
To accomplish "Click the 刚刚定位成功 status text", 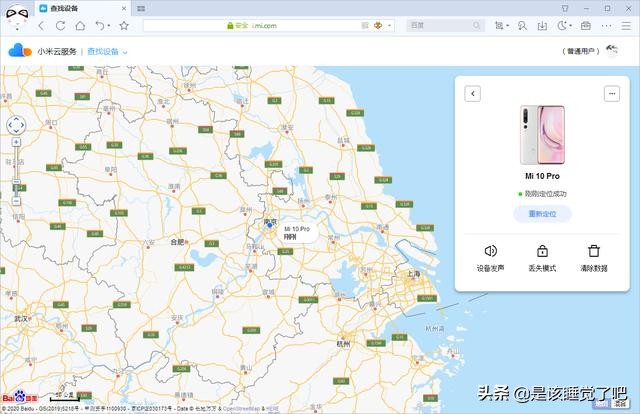I will pyautogui.click(x=545, y=194).
